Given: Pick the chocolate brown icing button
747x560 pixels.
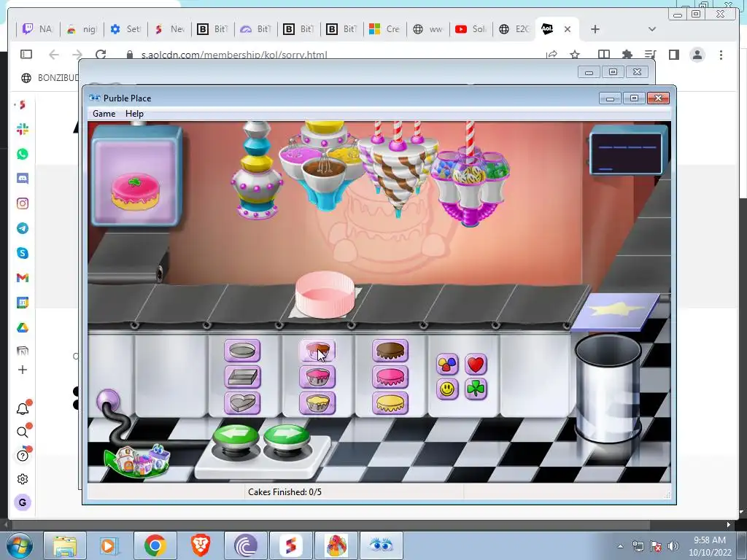Looking at the screenshot, I should [x=390, y=351].
